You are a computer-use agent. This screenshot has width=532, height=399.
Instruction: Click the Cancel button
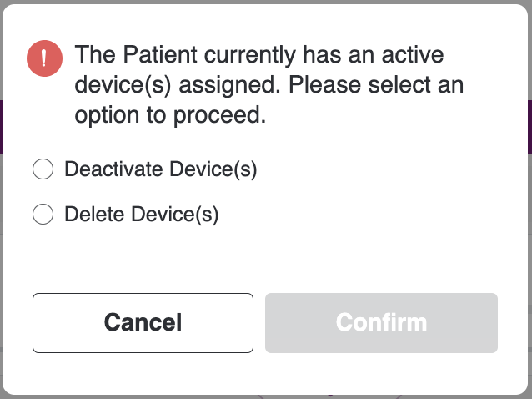[x=143, y=323]
